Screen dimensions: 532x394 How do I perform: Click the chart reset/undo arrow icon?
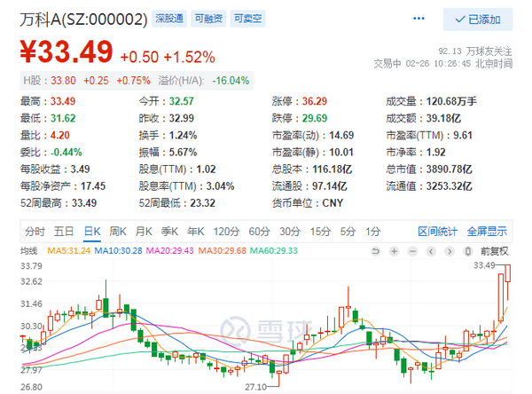[376, 251]
